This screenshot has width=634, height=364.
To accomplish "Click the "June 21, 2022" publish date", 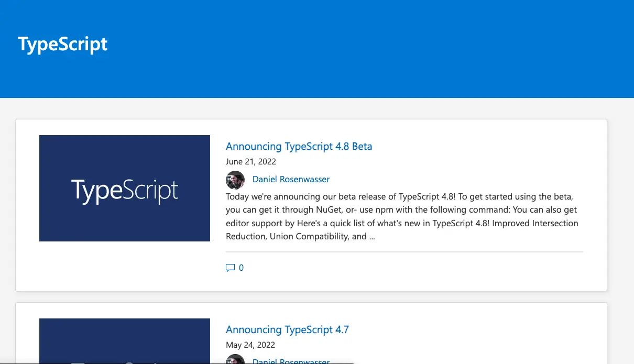I will tap(250, 161).
